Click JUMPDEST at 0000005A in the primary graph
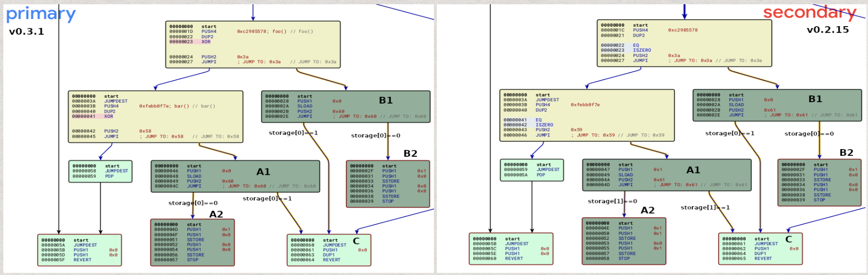868x275 pixels. click(69, 245)
